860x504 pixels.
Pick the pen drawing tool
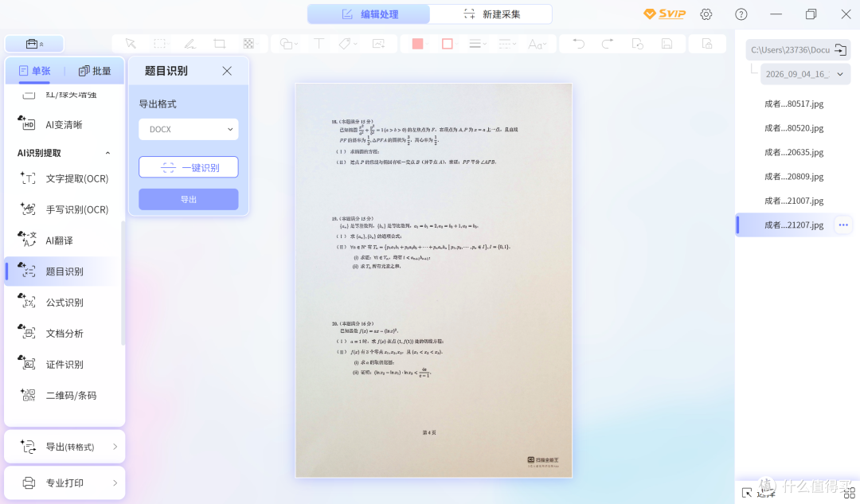(190, 44)
